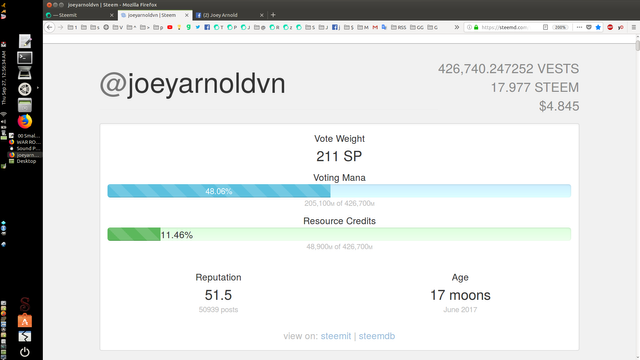Show more bookmarks with the chevron overflow
The width and height of the screenshot is (640, 360).
457,27
